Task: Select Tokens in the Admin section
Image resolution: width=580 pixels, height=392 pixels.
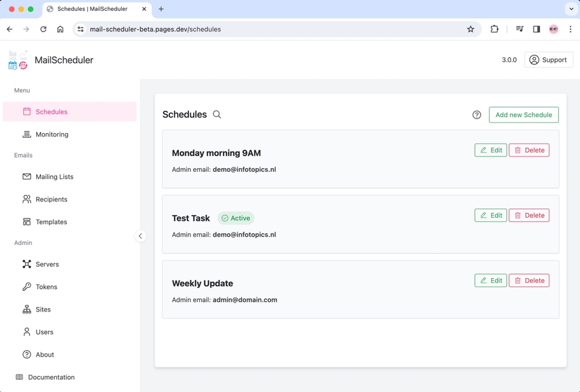Action: pos(45,286)
